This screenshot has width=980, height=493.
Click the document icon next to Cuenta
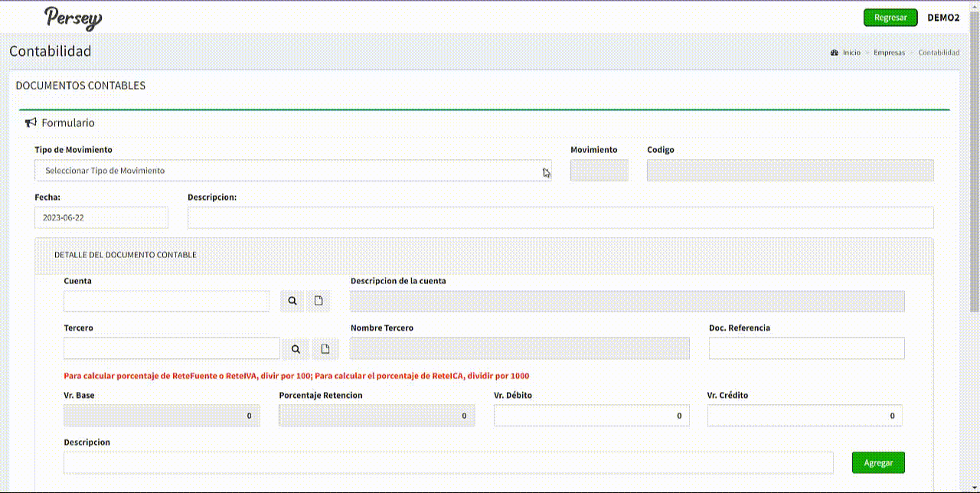pos(318,302)
